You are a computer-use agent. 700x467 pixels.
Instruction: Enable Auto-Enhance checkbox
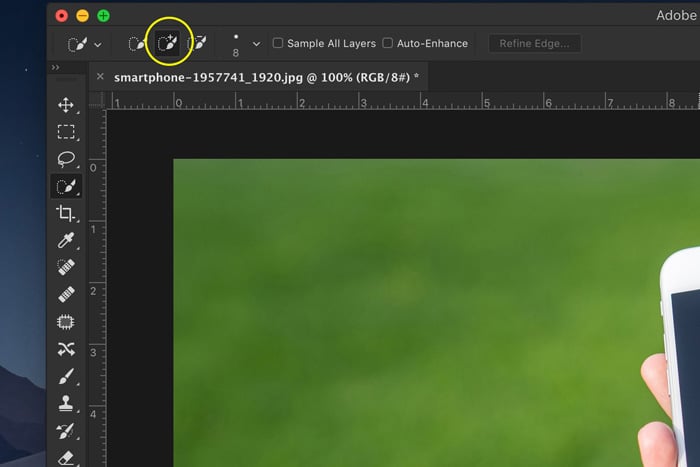pyautogui.click(x=388, y=43)
